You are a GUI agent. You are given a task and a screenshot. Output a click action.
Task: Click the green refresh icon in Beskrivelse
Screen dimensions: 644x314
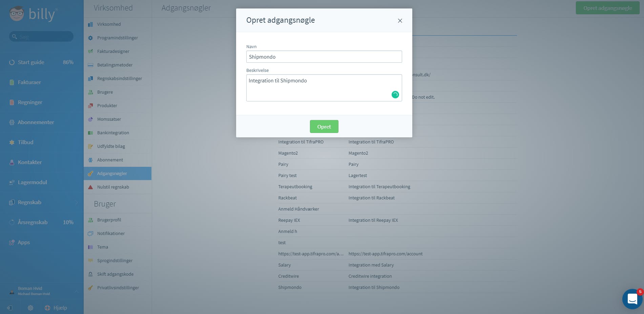(395, 95)
